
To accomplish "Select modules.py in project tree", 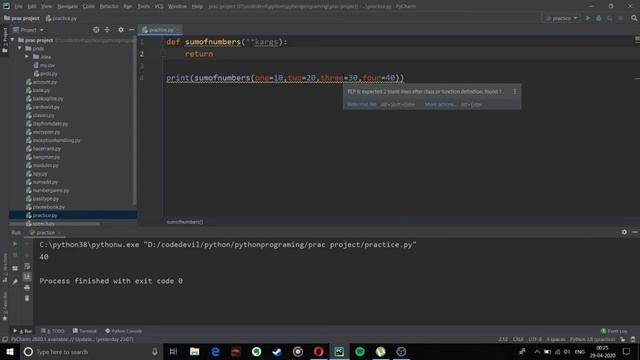I will point(42,165).
